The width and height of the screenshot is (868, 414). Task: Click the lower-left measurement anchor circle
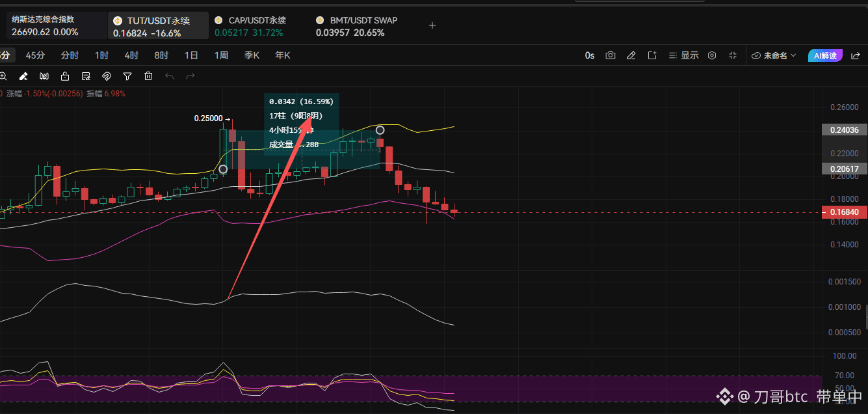click(x=223, y=169)
